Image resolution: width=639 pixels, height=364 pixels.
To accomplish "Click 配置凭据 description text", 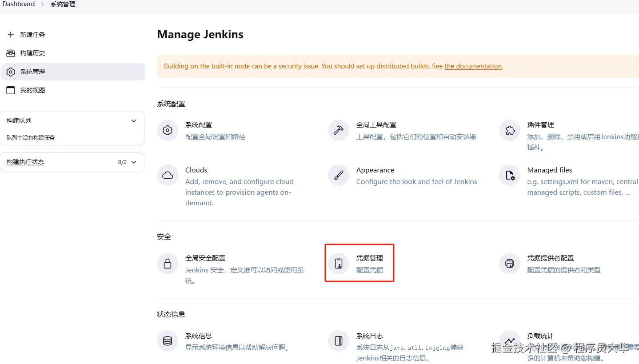I will [370, 270].
